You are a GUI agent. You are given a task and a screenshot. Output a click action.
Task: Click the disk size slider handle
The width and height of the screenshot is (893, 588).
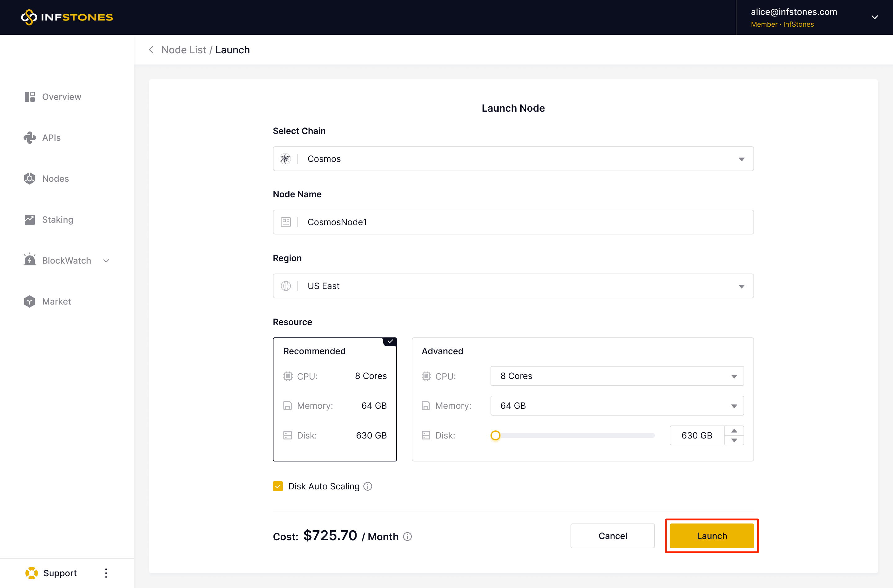coord(495,435)
